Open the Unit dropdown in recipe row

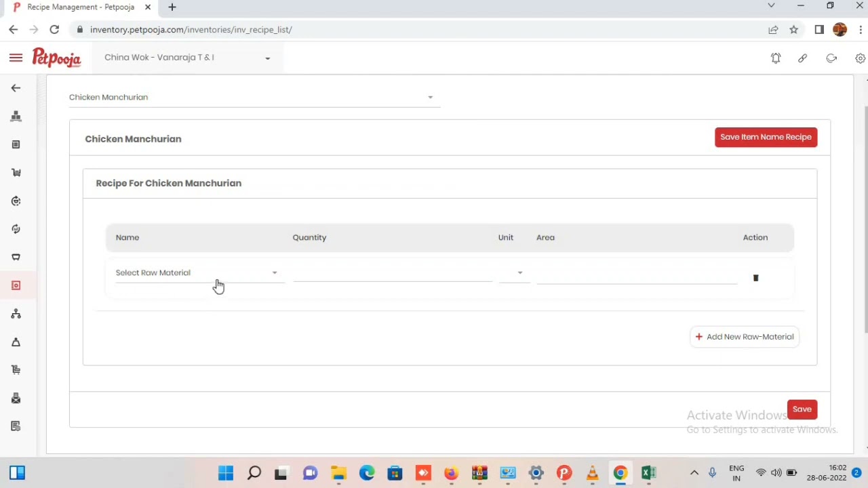pyautogui.click(x=513, y=272)
